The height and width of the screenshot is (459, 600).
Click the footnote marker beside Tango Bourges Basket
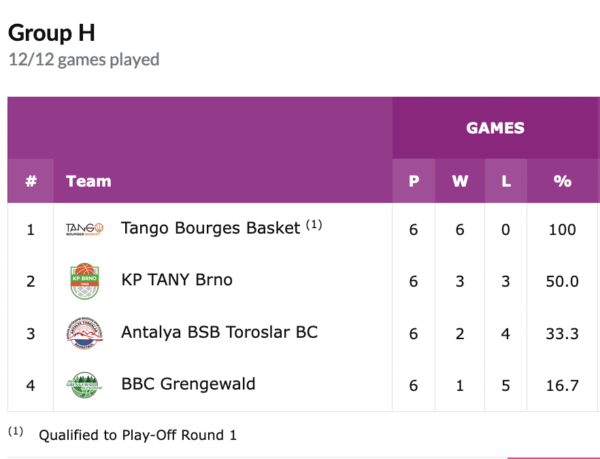[x=314, y=225]
